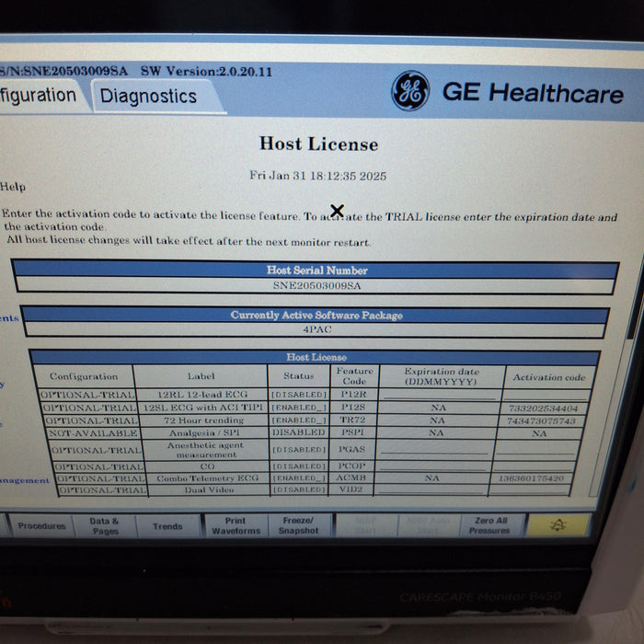Select activation code 733202534404
Image resolution: width=644 pixels, height=644 pixels.
coord(543,408)
